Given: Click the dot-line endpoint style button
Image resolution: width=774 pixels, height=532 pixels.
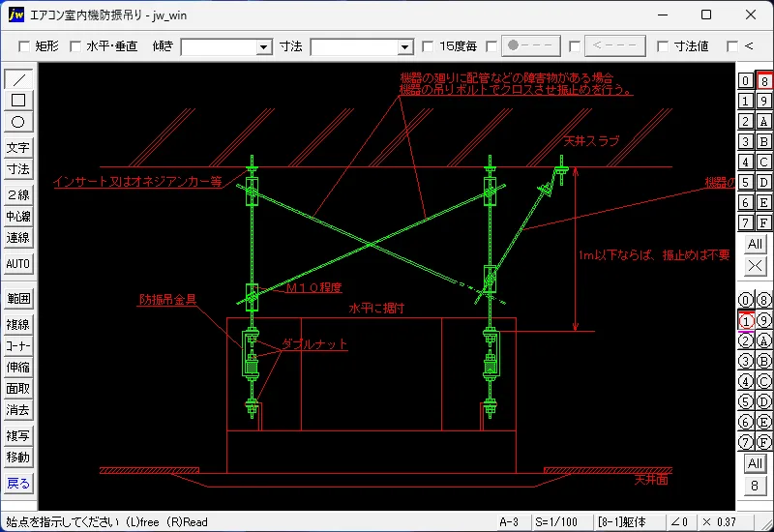Looking at the screenshot, I should pyautogui.click(x=530, y=45).
